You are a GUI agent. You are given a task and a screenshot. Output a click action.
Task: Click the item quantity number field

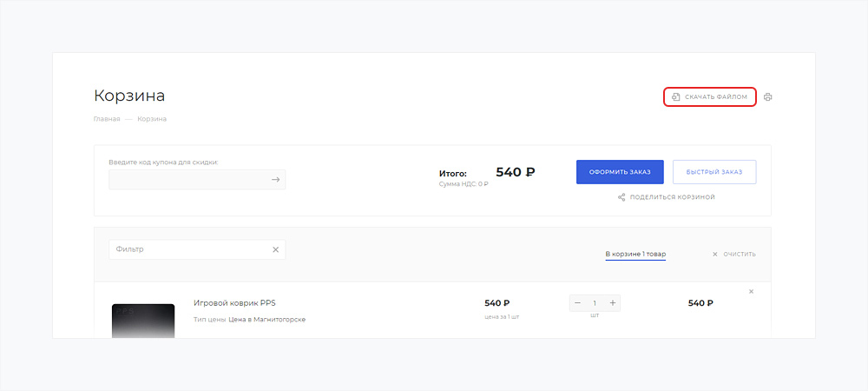point(595,302)
